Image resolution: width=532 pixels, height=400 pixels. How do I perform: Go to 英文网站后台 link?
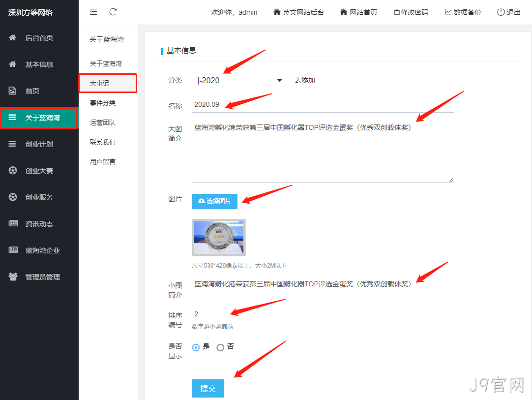click(x=298, y=12)
